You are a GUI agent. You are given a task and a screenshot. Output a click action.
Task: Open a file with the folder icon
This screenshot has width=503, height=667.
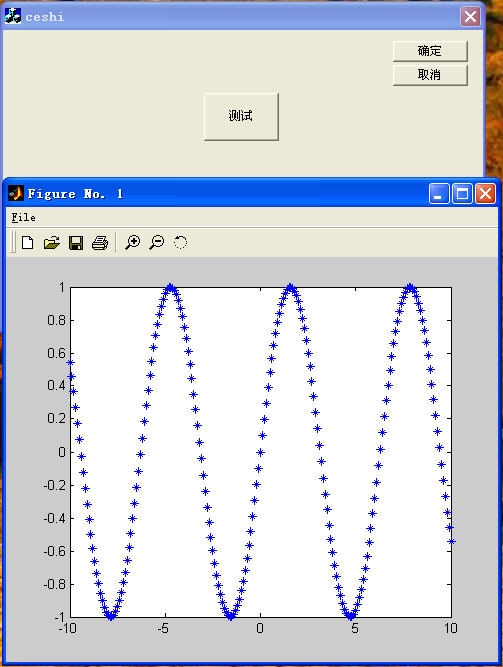point(52,242)
